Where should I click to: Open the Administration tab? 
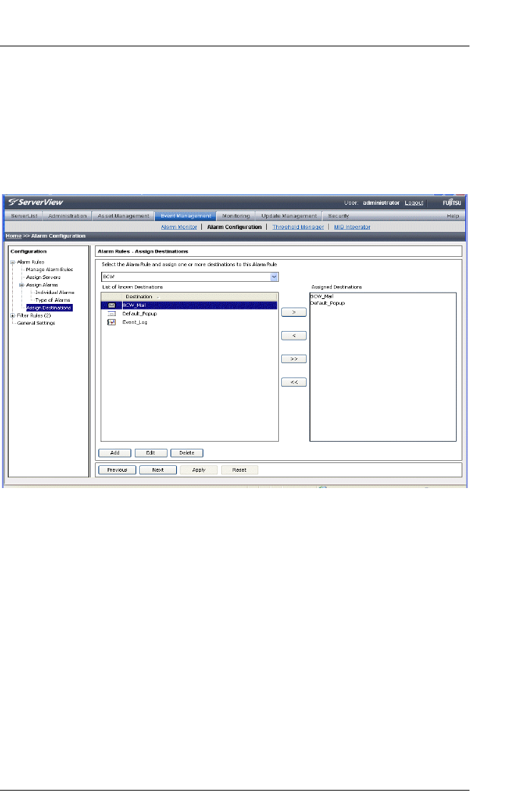(67, 216)
